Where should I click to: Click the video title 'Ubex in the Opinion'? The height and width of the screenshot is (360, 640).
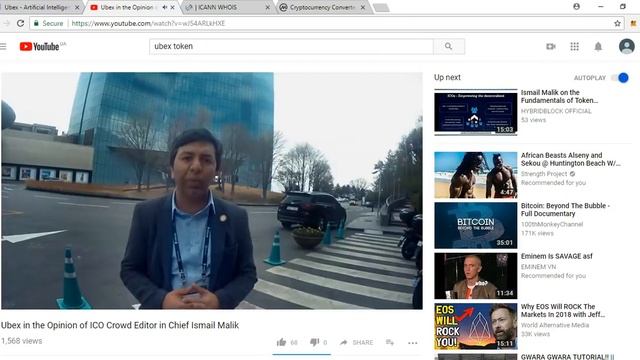pos(120,325)
